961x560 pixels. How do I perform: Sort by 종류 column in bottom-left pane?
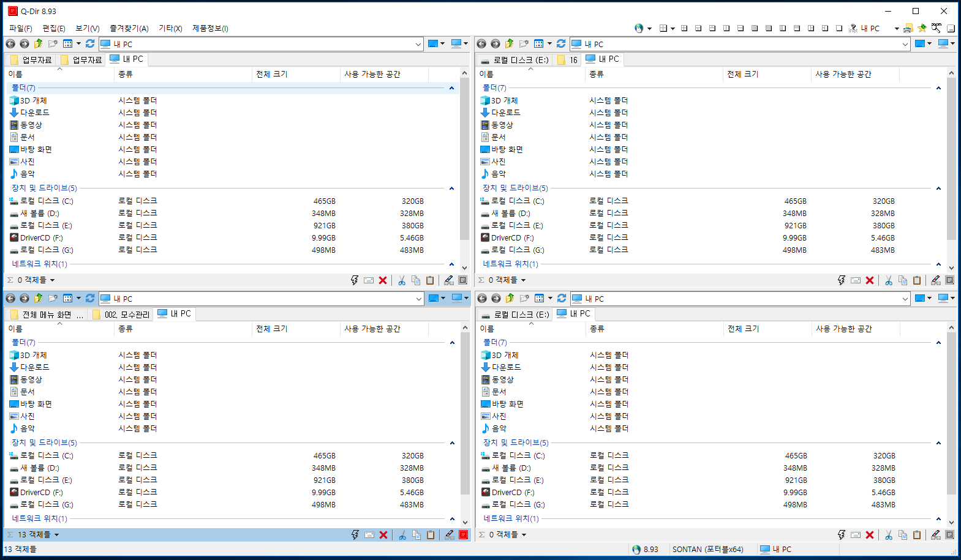(184, 329)
